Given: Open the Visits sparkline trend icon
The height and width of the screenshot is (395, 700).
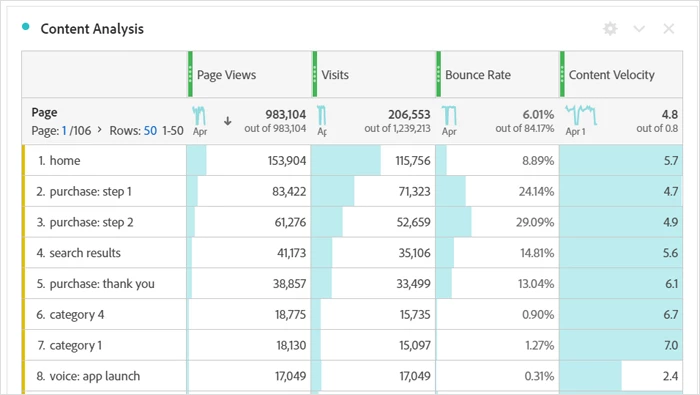Looking at the screenshot, I should 321,116.
